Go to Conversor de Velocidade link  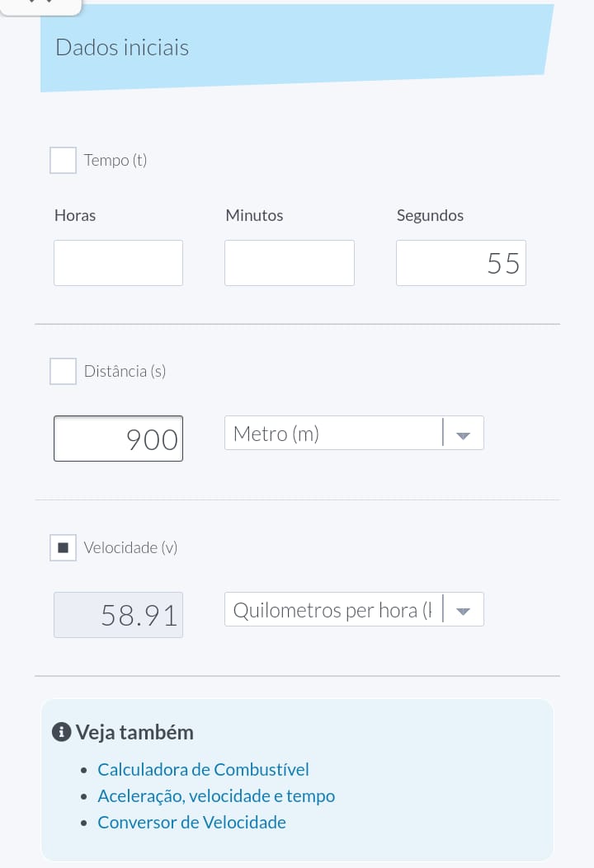(191, 823)
